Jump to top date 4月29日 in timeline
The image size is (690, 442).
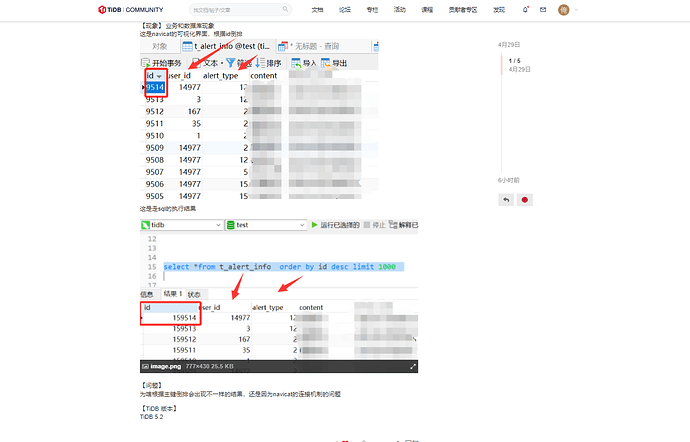(x=509, y=45)
